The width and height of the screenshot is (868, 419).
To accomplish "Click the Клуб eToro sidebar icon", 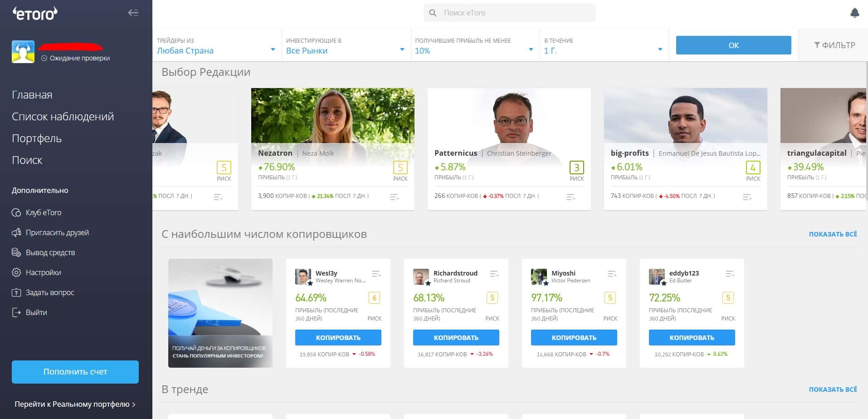I will [16, 212].
